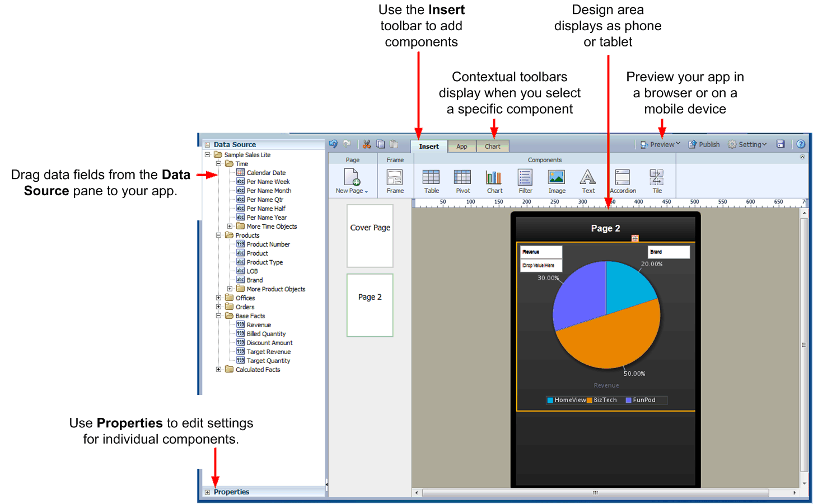
Task: Select Per Name Month field
Action: pos(269,190)
